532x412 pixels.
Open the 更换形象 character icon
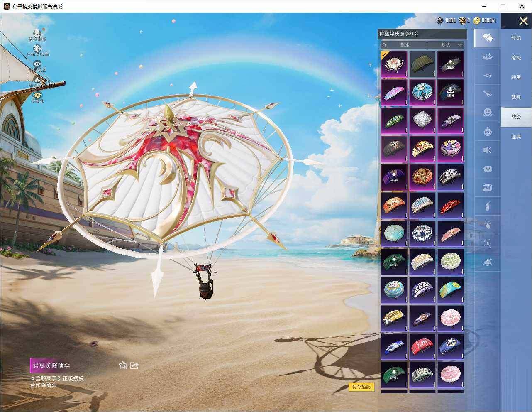click(37, 32)
